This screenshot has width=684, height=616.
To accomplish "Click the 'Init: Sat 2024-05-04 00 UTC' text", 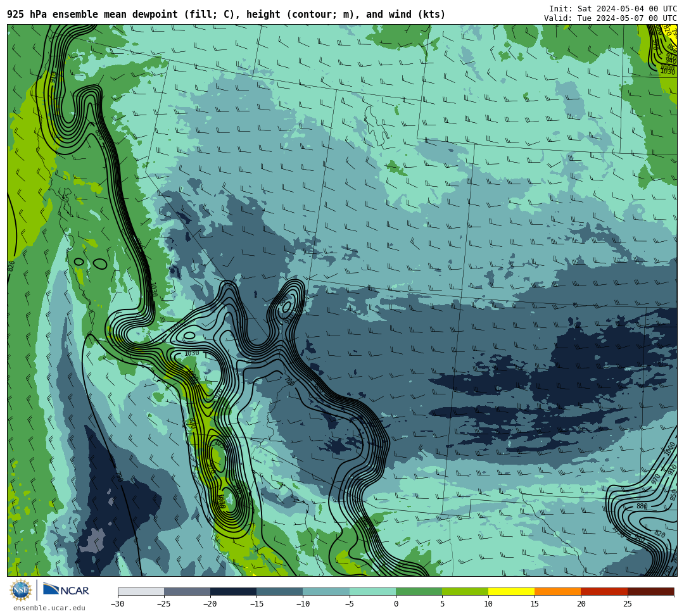I will coord(613,9).
